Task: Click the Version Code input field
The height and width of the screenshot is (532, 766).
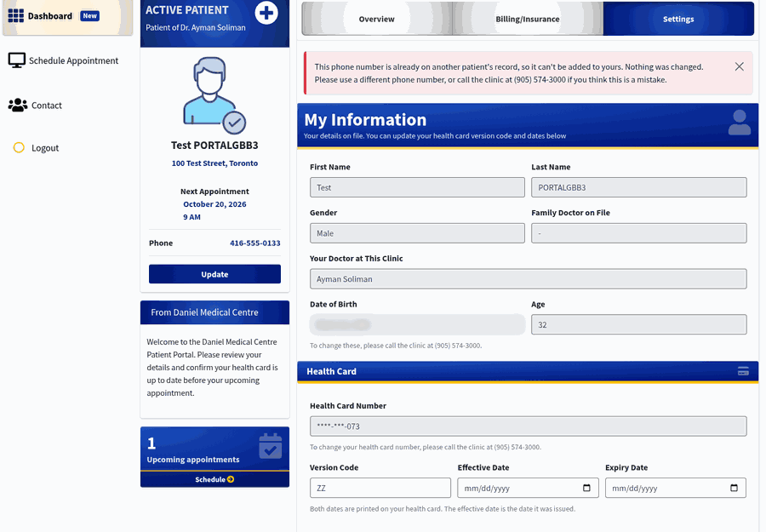Action: tap(380, 488)
